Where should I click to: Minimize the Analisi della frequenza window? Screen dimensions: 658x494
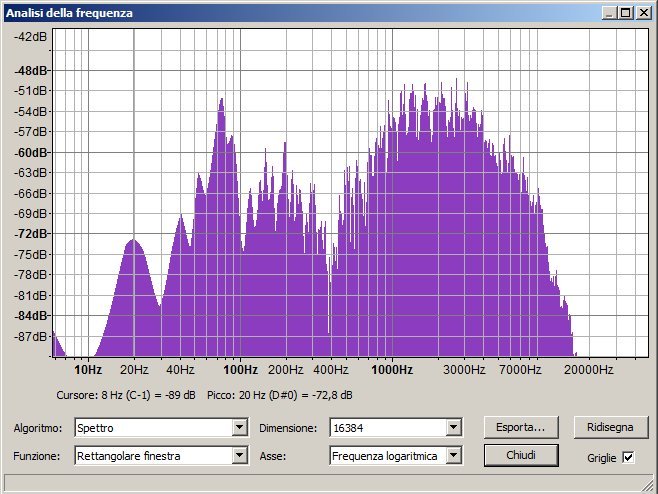(x=610, y=13)
